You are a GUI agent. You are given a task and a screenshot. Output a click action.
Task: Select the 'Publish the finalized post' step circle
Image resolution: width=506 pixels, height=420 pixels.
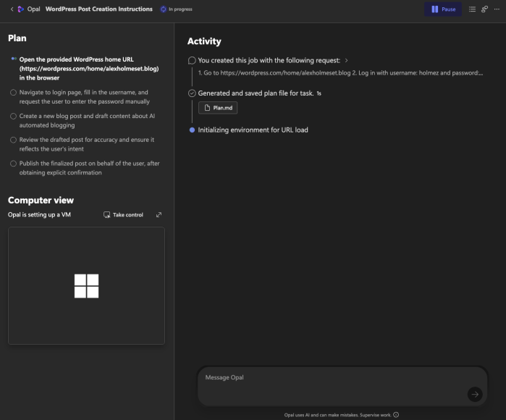(13, 164)
